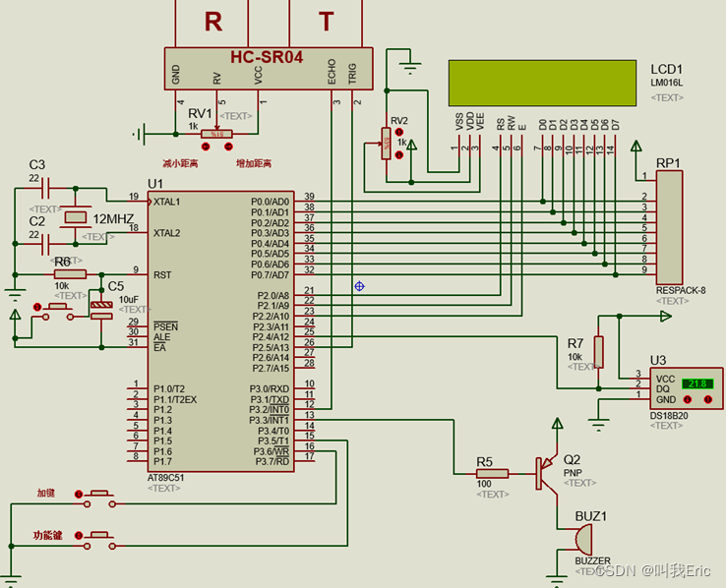Click the blue origin marker crosshair
The width and height of the screenshot is (726, 588).
pyautogui.click(x=359, y=286)
